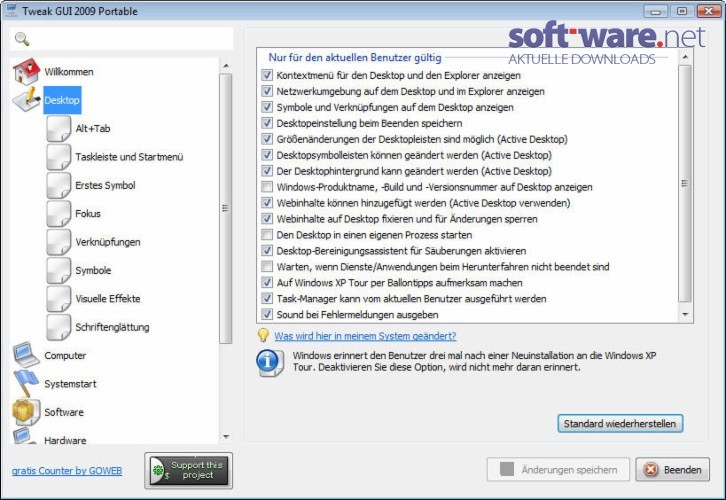Expand the Software category
726x500 pixels.
click(x=64, y=412)
